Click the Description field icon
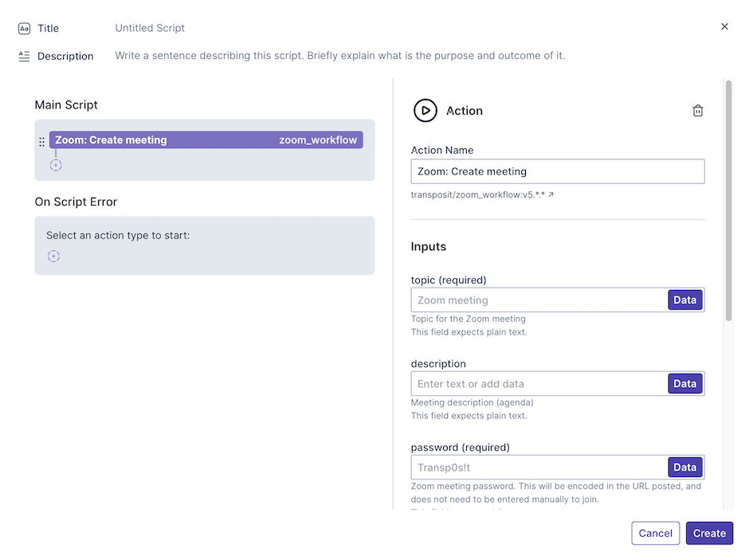Screen dimensions: 749x560 (24, 56)
